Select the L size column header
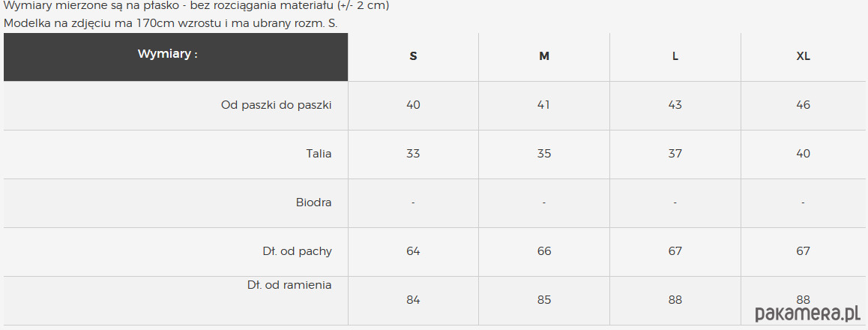Screen dimensions: 868x330 pyautogui.click(x=675, y=56)
